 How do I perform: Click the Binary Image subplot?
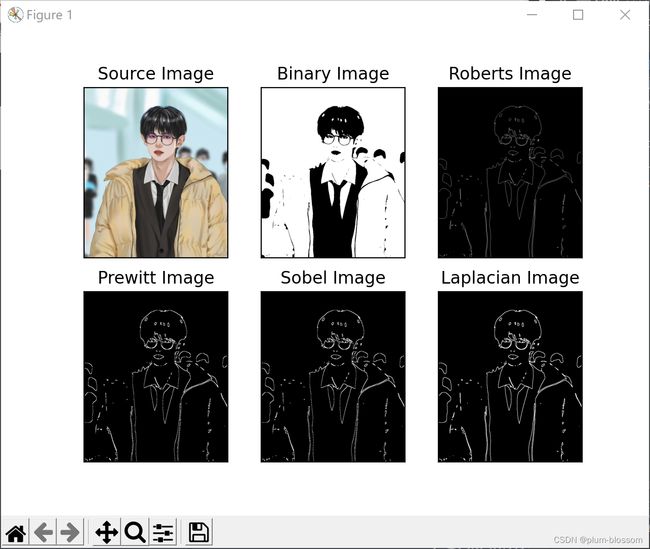(x=333, y=172)
